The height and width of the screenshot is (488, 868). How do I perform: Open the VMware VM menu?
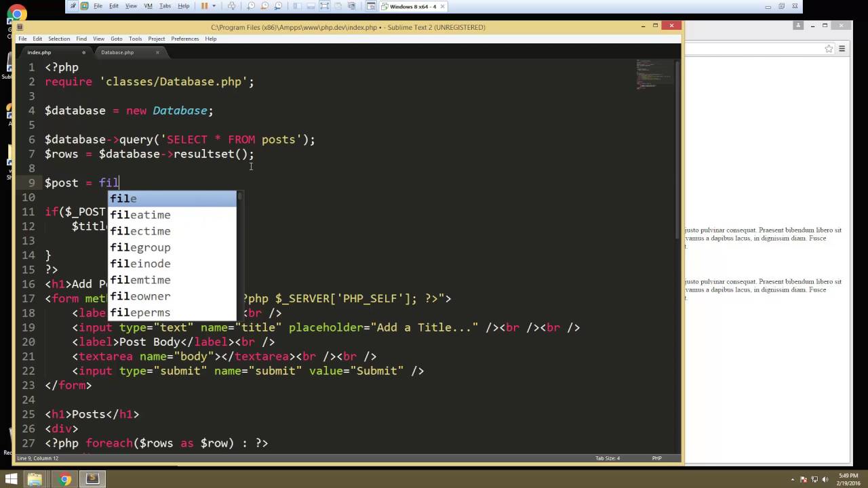pos(148,6)
